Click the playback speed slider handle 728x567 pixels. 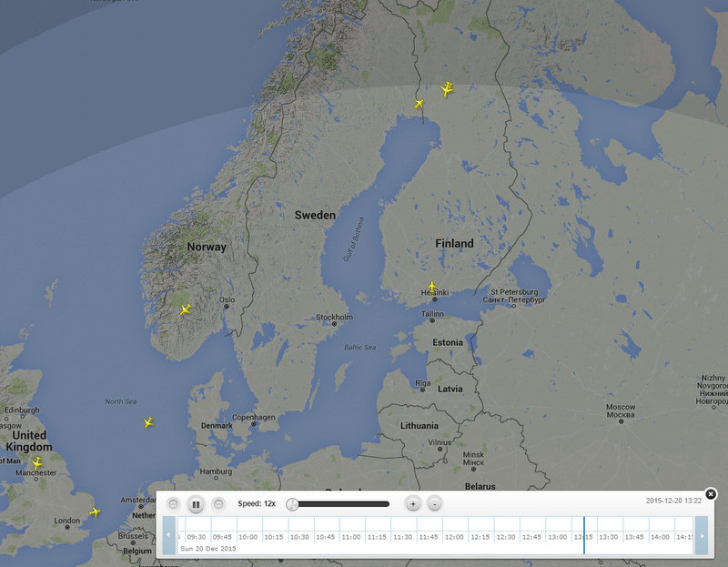coord(292,504)
